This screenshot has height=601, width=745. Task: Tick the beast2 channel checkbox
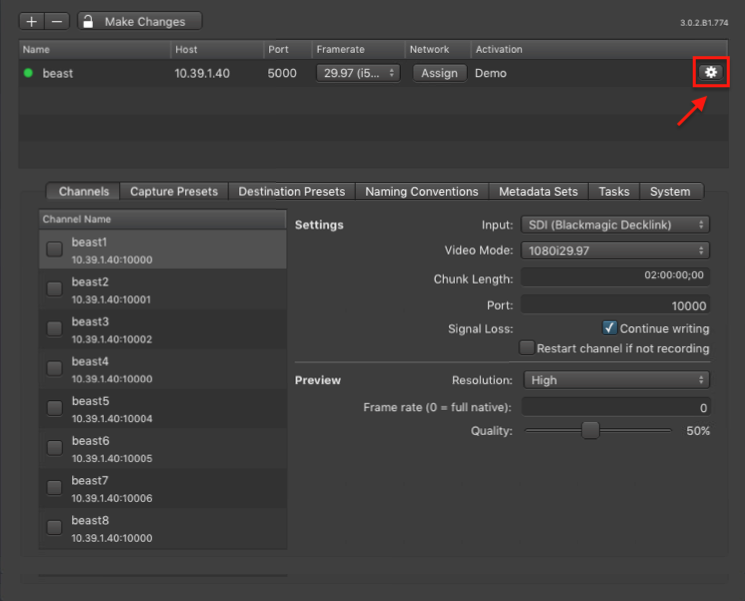(x=54, y=289)
